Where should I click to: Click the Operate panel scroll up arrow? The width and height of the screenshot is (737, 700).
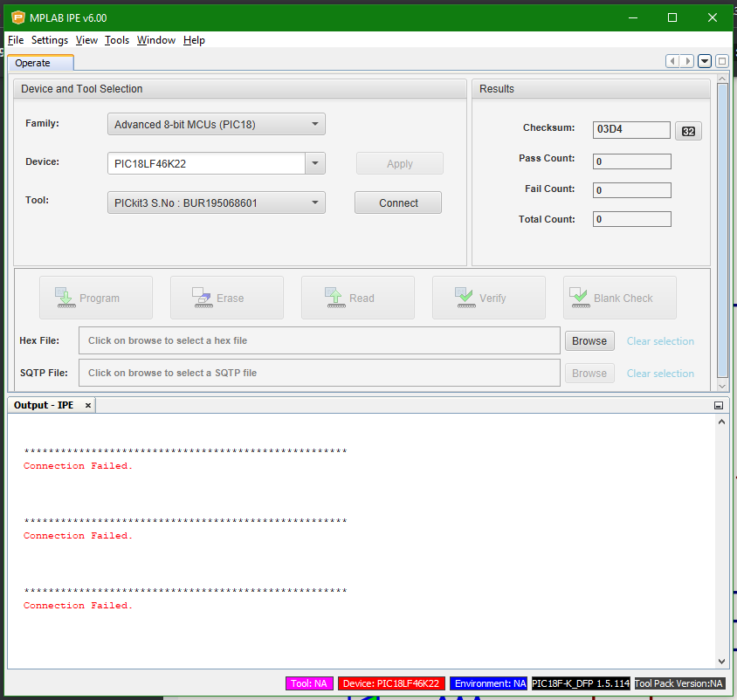click(x=722, y=78)
